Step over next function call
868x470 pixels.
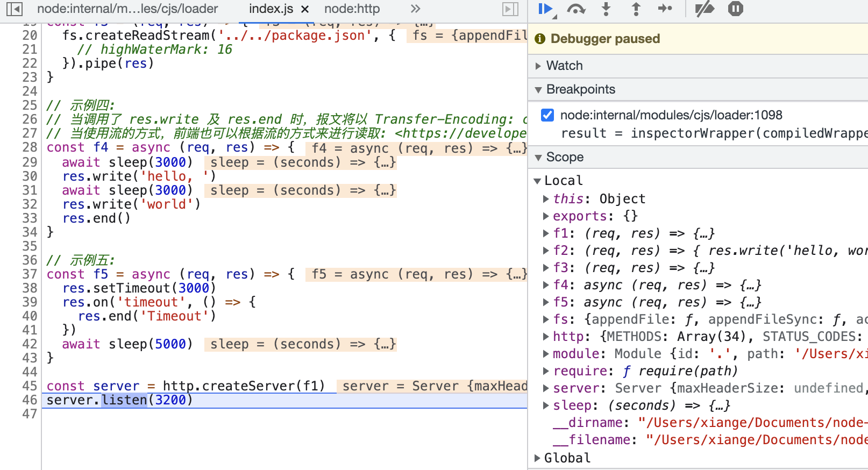(576, 9)
